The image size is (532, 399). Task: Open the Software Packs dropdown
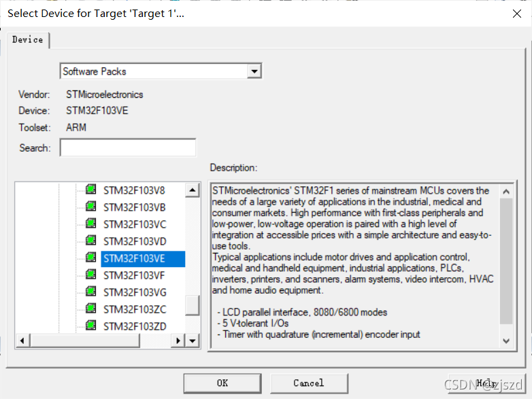[254, 71]
